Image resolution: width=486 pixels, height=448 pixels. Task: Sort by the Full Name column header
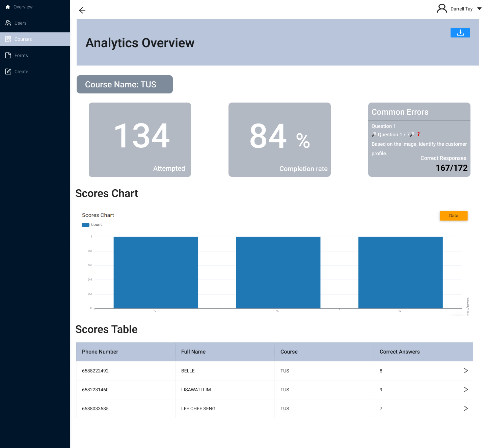pyautogui.click(x=225, y=352)
